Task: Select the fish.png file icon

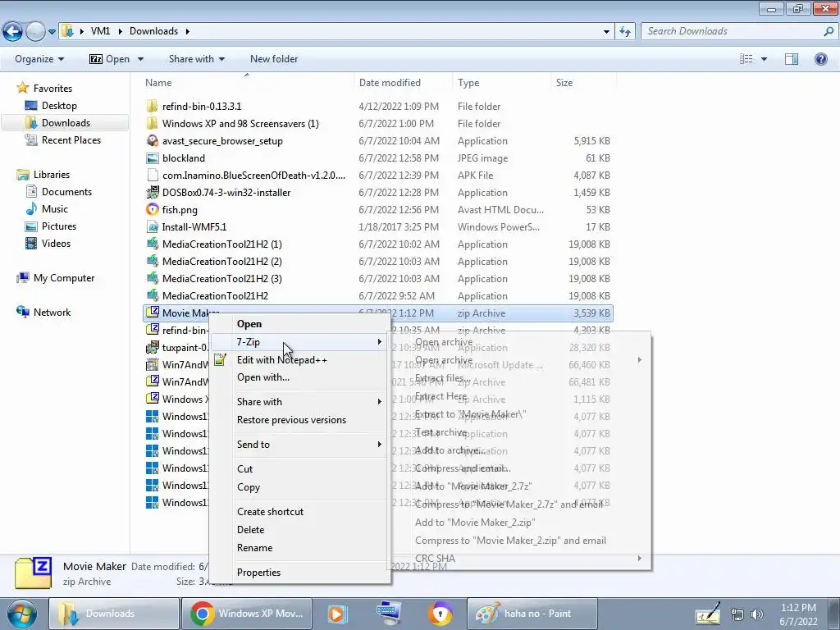Action: pyautogui.click(x=152, y=209)
